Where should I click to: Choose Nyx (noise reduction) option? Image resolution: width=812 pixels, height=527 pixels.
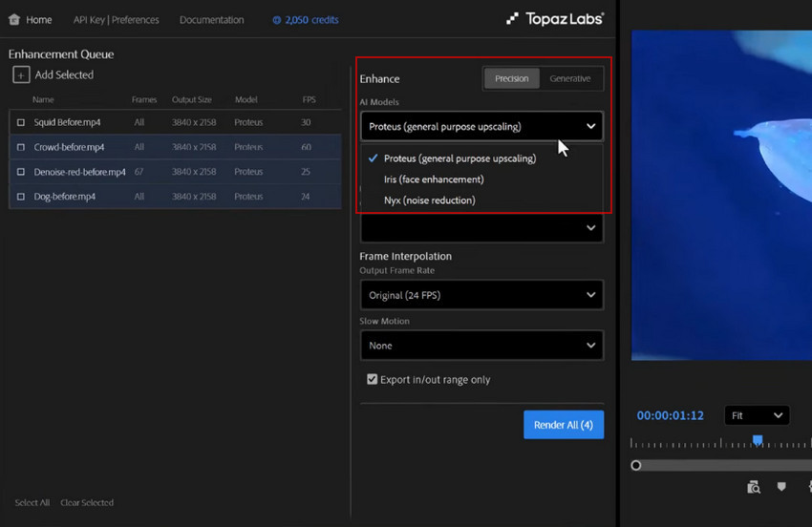coord(481,200)
